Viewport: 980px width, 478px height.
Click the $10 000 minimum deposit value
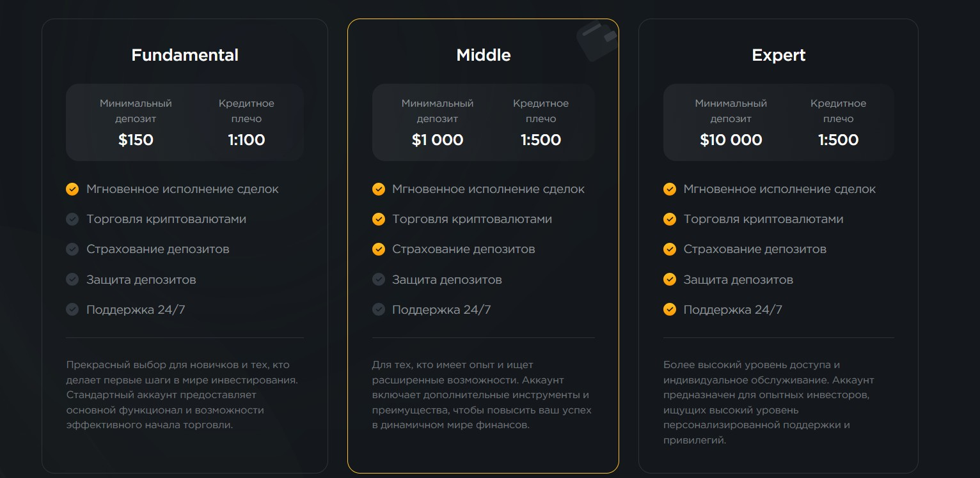[x=731, y=140]
